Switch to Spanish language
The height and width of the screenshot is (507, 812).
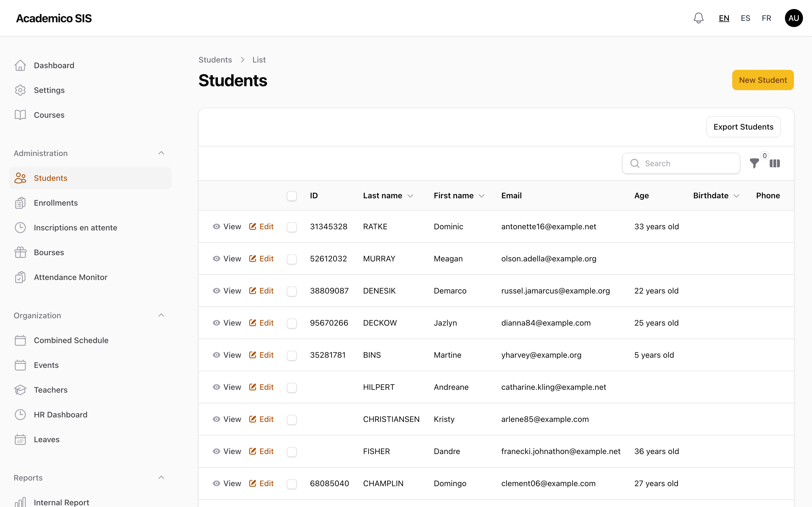click(x=745, y=18)
